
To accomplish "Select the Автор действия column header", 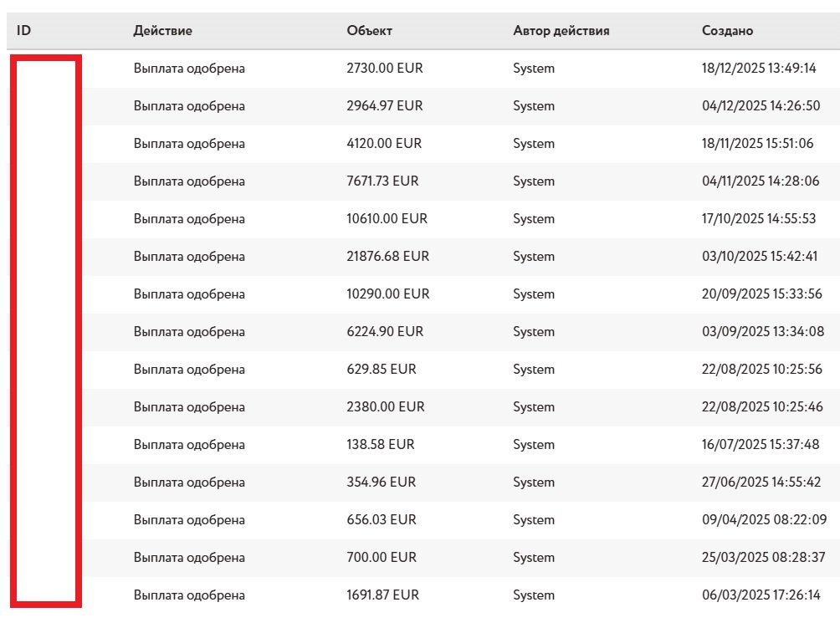I will pyautogui.click(x=561, y=31).
